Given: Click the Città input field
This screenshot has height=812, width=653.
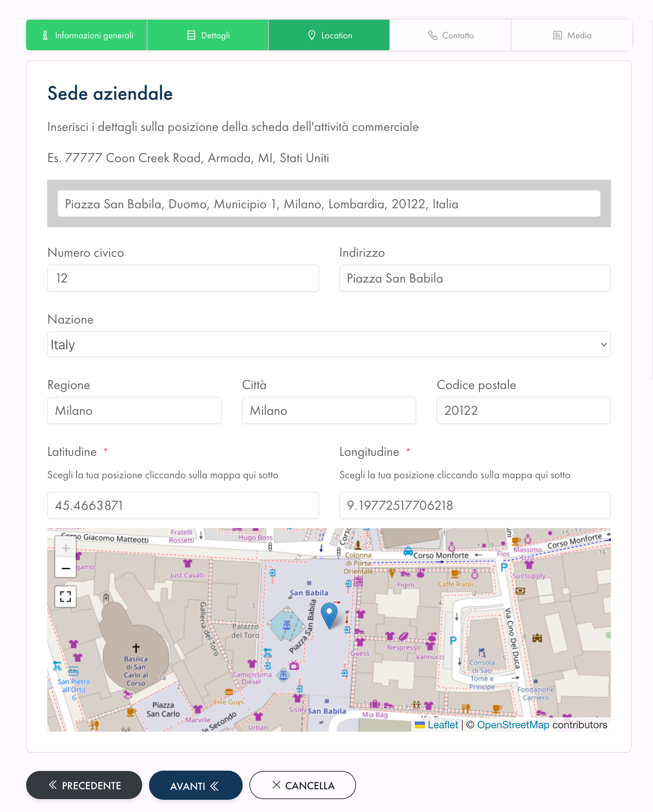Looking at the screenshot, I should click(329, 410).
